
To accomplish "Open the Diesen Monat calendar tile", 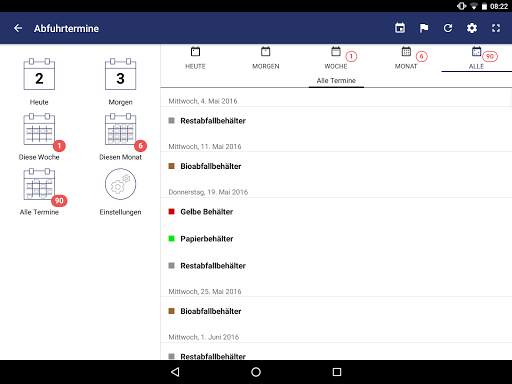I will [x=120, y=137].
